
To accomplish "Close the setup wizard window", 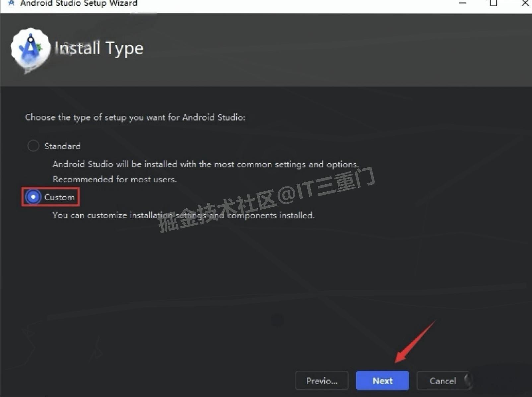I will (525, 3).
